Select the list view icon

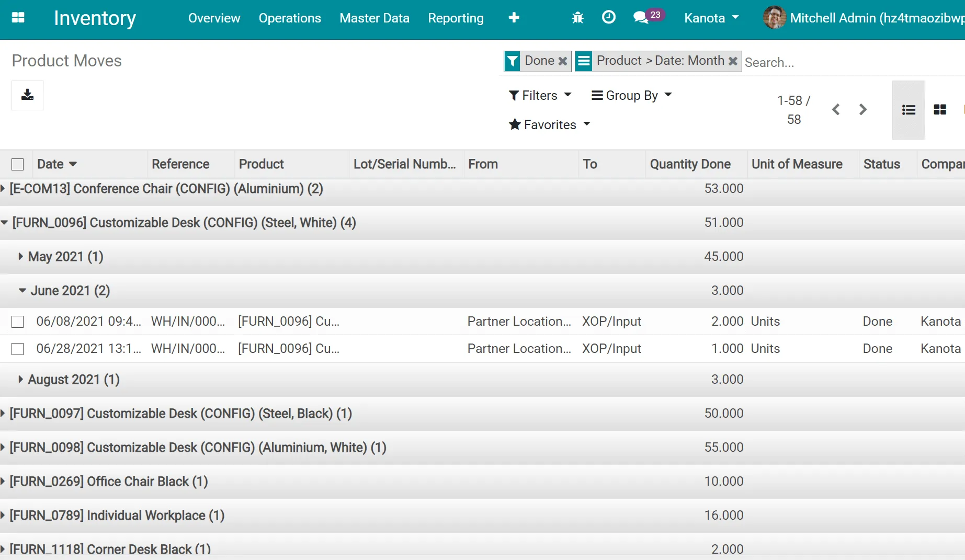click(x=909, y=110)
